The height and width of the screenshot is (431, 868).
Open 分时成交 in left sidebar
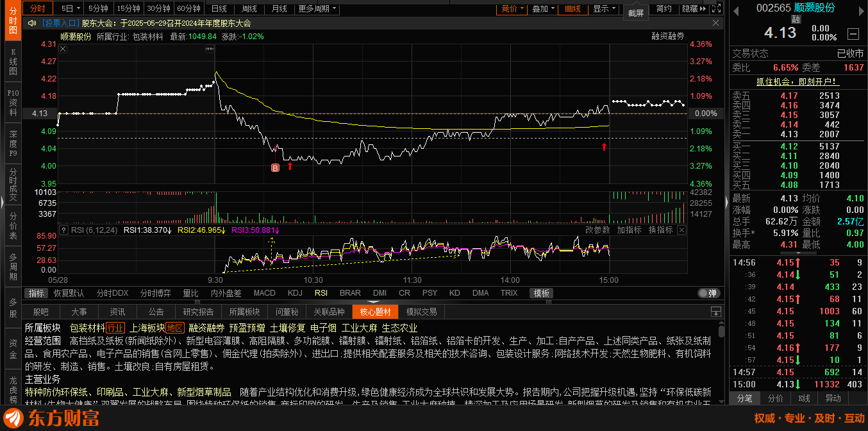[12, 185]
